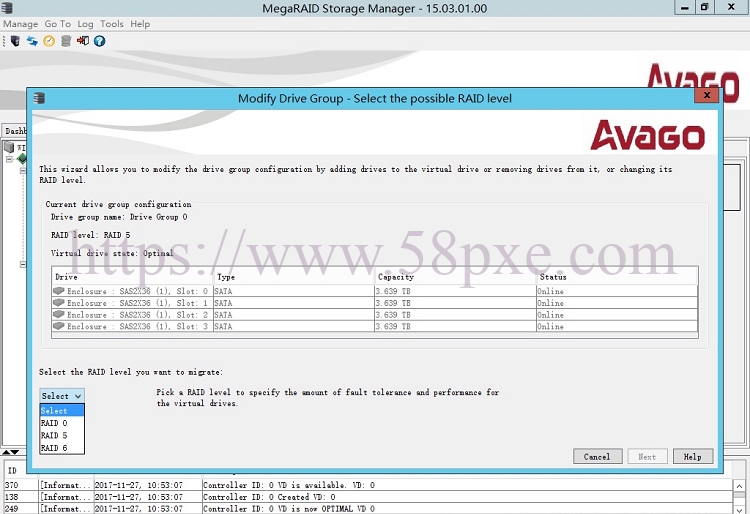Open the Log menu
Viewport: 750px width, 514px height.
point(85,24)
